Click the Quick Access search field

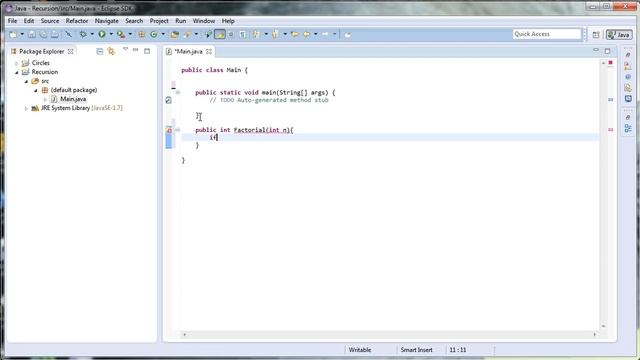pos(547,34)
